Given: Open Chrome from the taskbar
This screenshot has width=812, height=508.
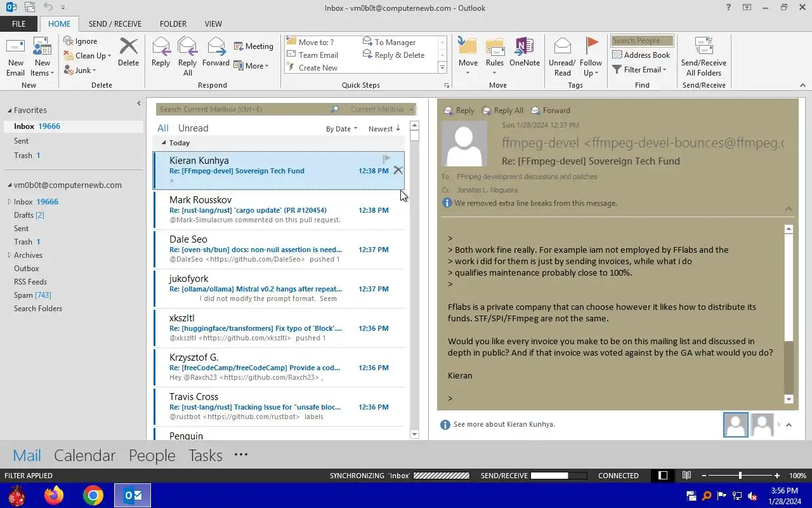Looking at the screenshot, I should (x=93, y=495).
